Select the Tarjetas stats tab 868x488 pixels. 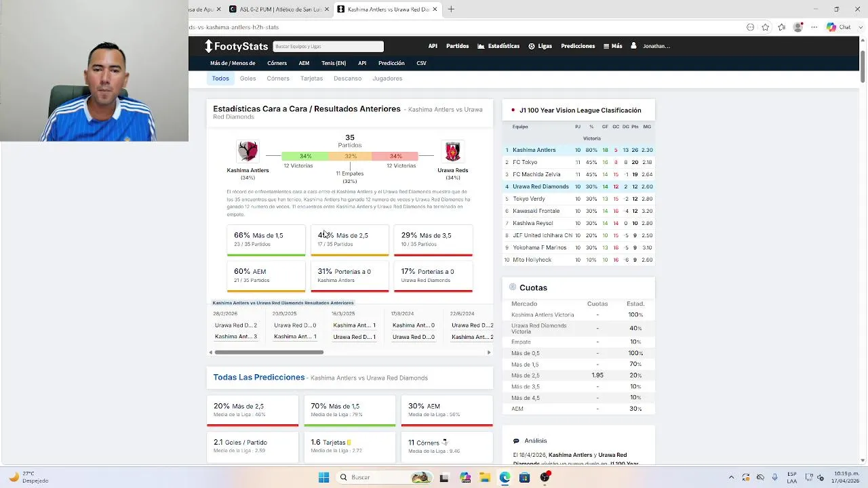(x=311, y=78)
